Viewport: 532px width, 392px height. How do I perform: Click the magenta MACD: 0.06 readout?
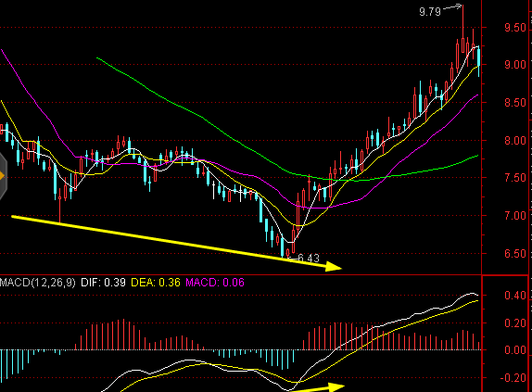click(215, 283)
